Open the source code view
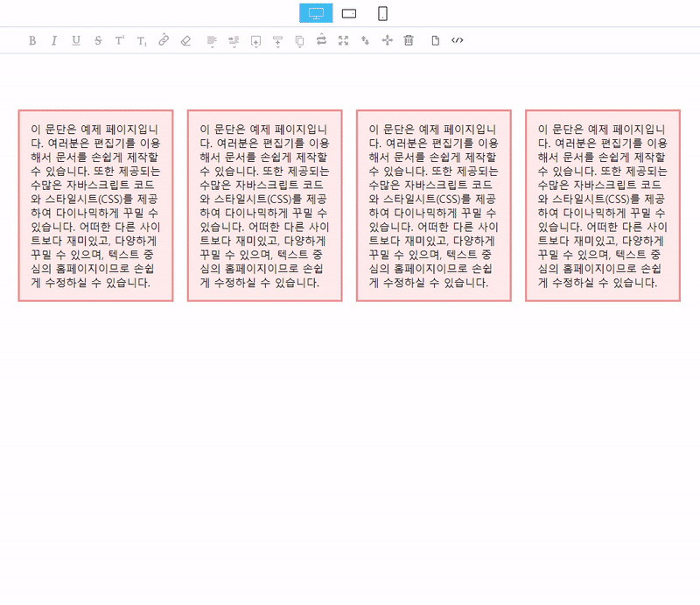This screenshot has height=605, width=700. tap(457, 40)
